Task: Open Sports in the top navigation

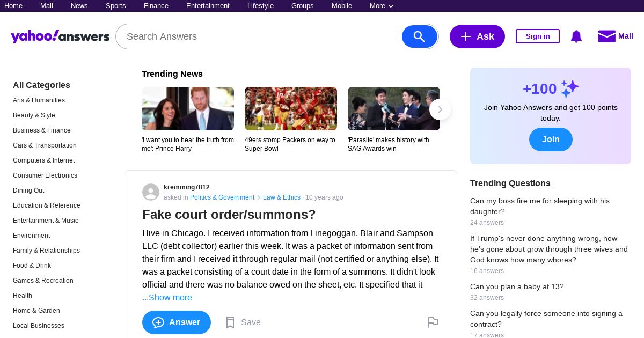Action: tap(116, 6)
